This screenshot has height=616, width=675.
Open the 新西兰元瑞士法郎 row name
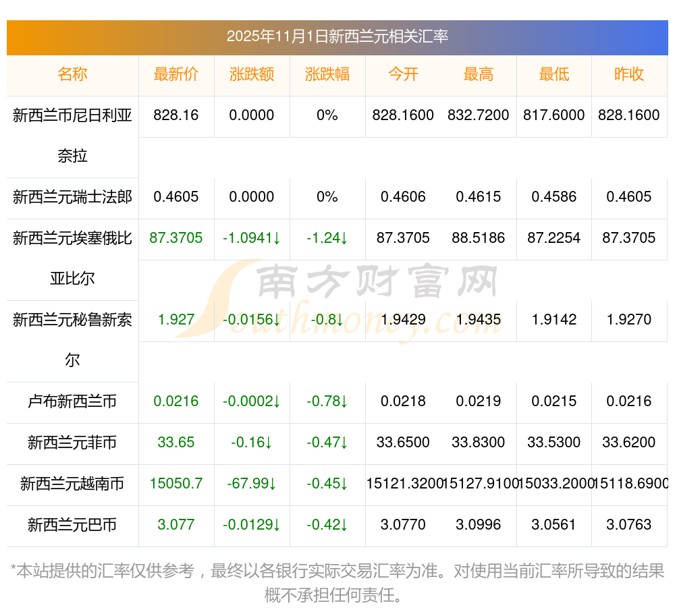72,197
